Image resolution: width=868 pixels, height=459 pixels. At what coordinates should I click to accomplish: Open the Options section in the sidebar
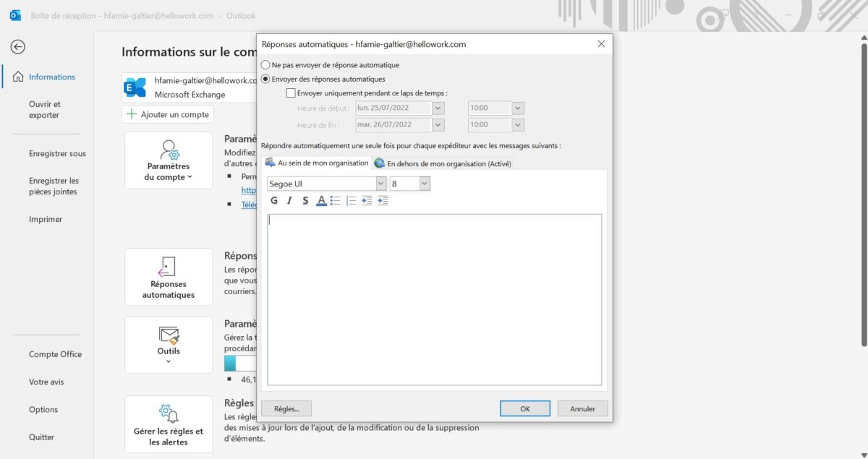(43, 409)
